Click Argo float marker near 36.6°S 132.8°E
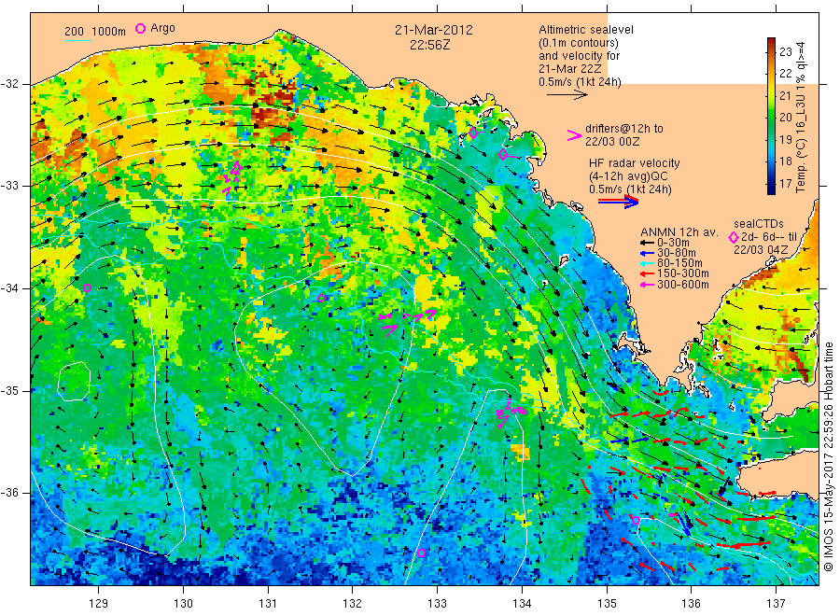The width and height of the screenshot is (840, 616). [x=422, y=553]
